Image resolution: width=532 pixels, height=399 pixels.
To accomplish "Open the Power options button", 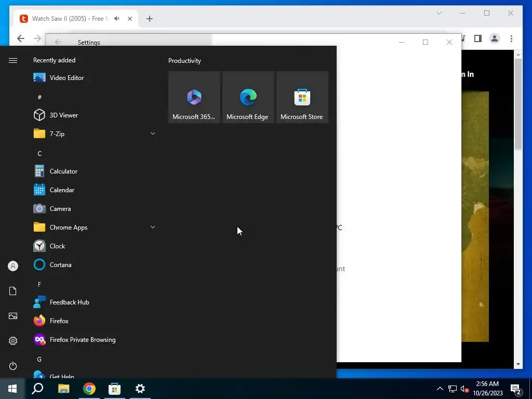I will [13, 366].
